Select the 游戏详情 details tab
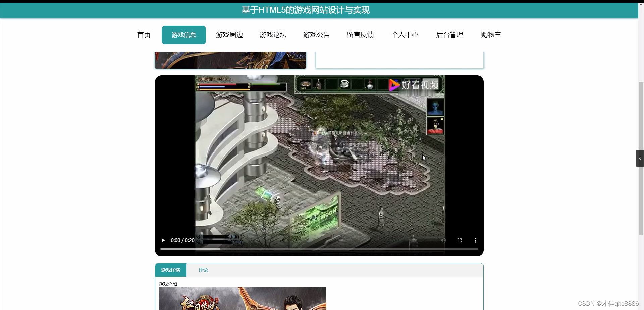 pos(171,270)
